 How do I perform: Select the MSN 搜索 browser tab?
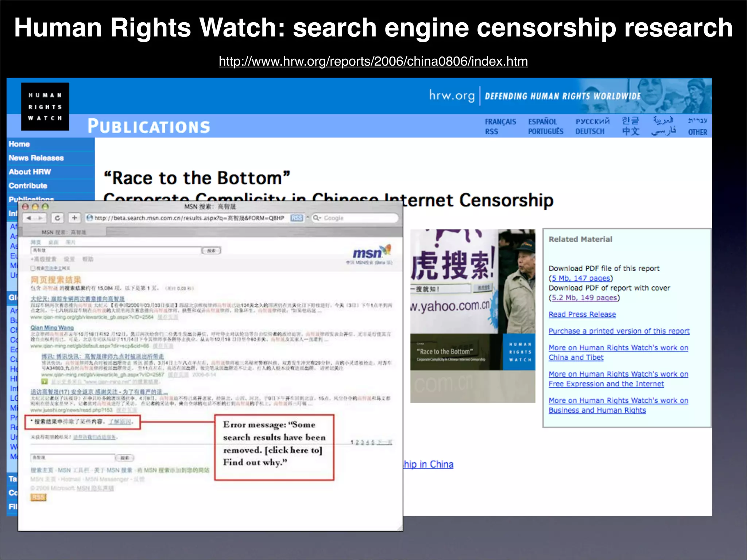click(x=64, y=232)
